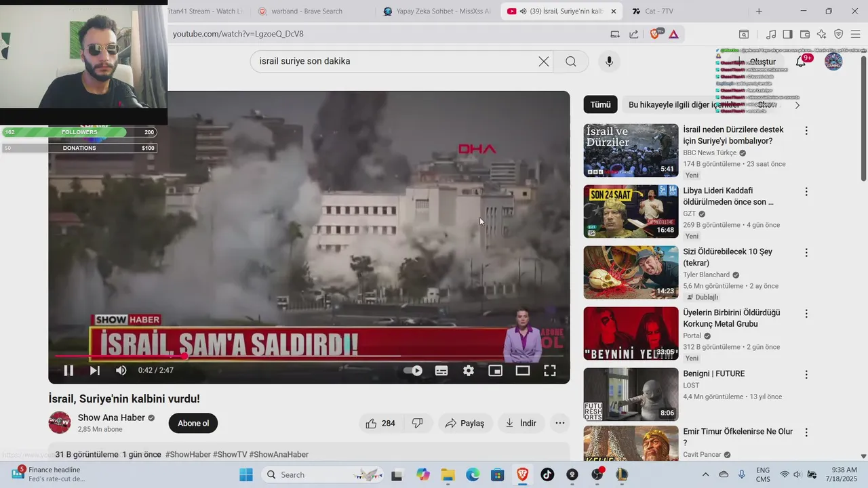Click Brave Rewards triangle icon
This screenshot has width=868, height=488.
coord(673,34)
